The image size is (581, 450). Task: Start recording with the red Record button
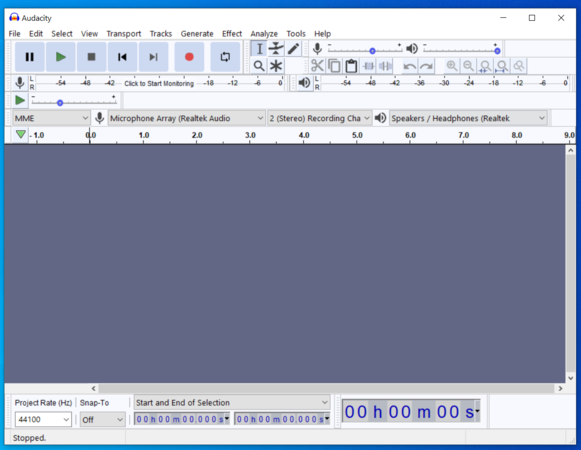(x=189, y=57)
